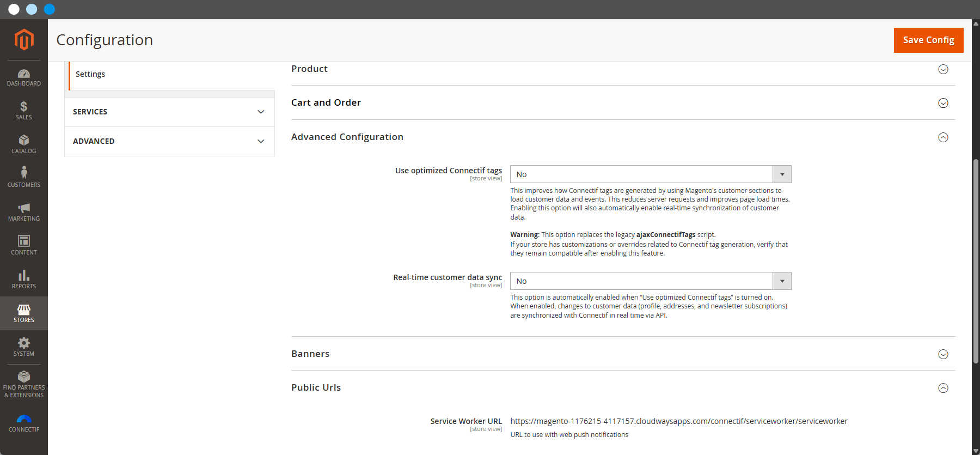The image size is (980, 455).
Task: Click the vertical page scrollbar thumb
Action: click(x=976, y=262)
